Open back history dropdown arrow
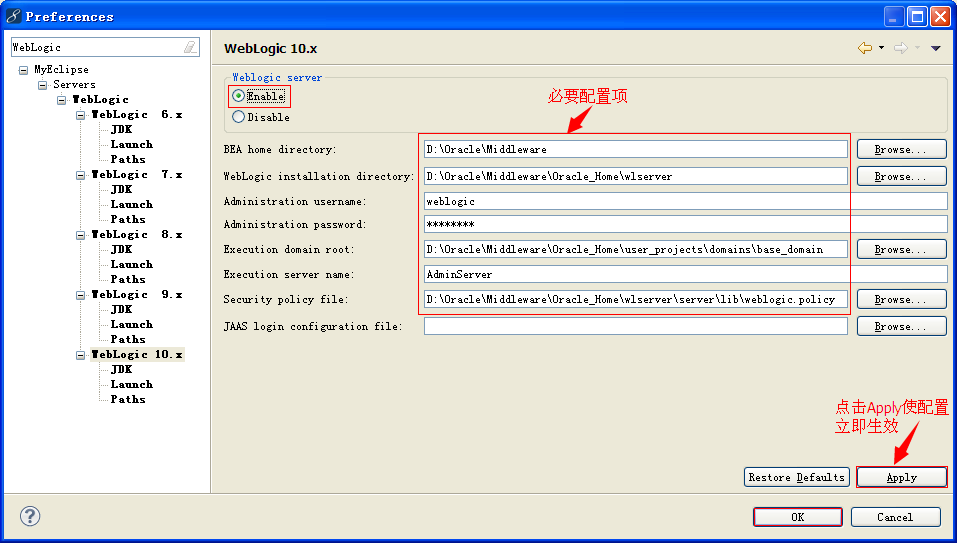Viewport: 957px width, 543px height. click(881, 48)
